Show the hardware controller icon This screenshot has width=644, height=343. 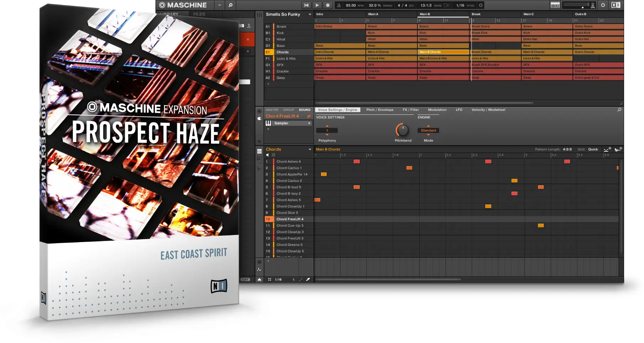point(555,5)
